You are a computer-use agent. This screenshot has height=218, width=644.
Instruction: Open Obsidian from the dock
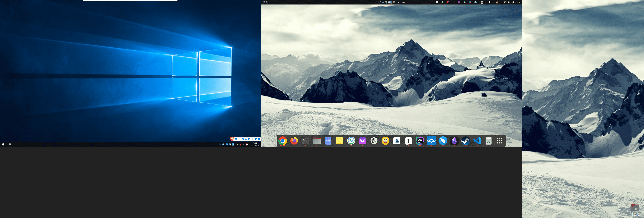(454, 141)
